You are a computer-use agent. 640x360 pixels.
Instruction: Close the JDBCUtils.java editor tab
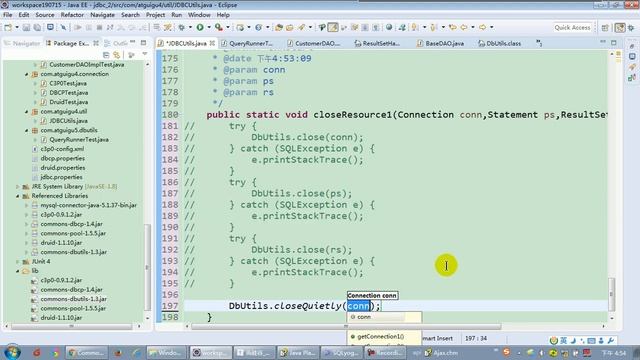click(212, 43)
